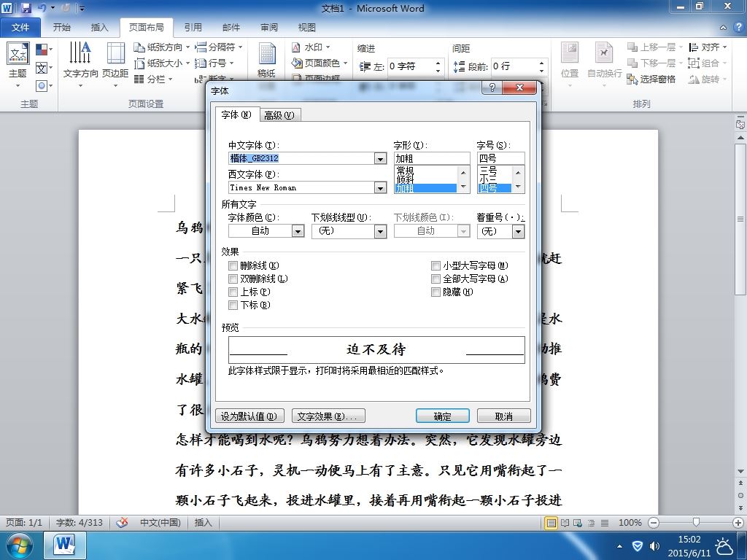Image resolution: width=747 pixels, height=560 pixels.
Task: Click the zoom slider handle
Action: (696, 522)
